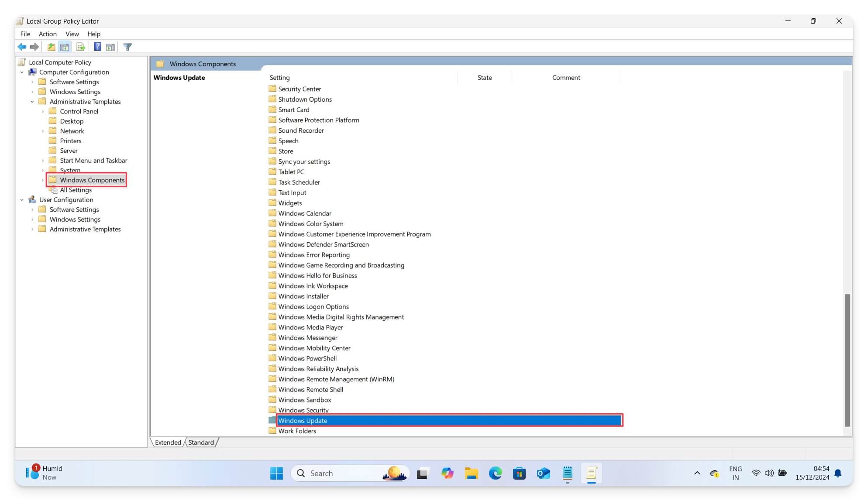Show hidden icons tray chevron

click(697, 473)
